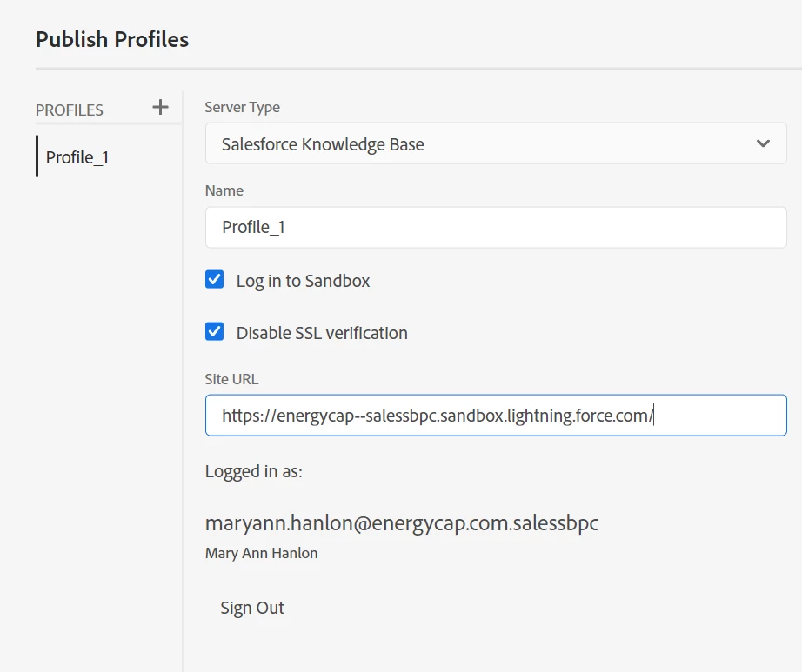The image size is (802, 672).
Task: Click the maryann.hanlon@energycap.com.salessbpc username text
Action: 402,522
